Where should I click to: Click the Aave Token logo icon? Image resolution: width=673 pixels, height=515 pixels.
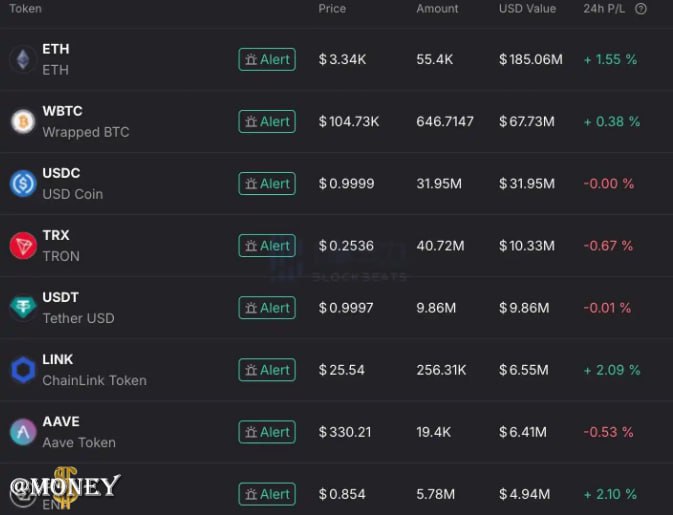click(x=23, y=432)
